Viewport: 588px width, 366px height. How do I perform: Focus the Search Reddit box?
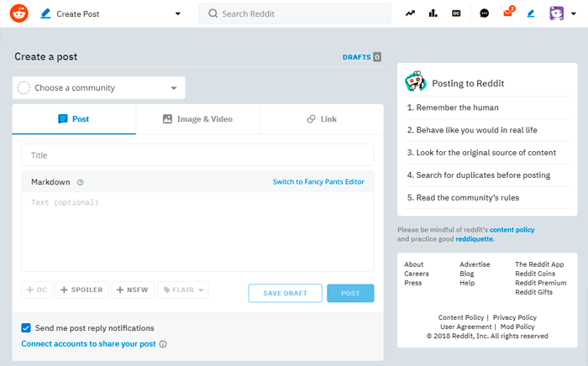coord(295,14)
